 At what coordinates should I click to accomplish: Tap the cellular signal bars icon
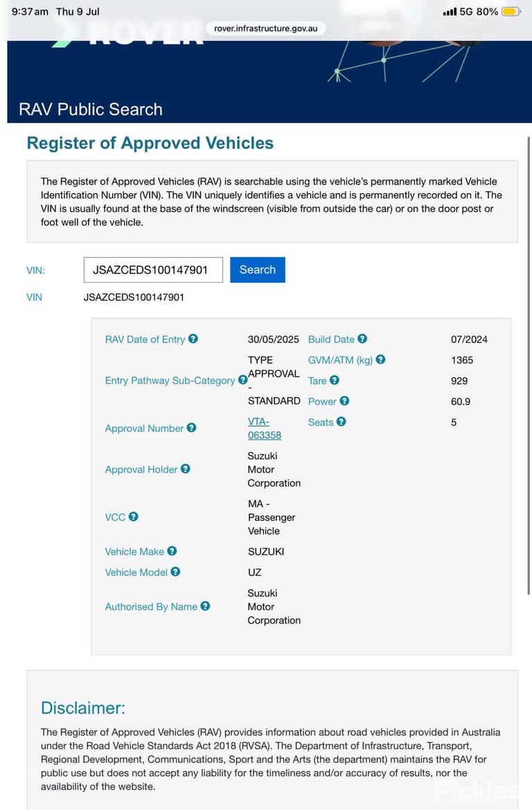tap(450, 11)
